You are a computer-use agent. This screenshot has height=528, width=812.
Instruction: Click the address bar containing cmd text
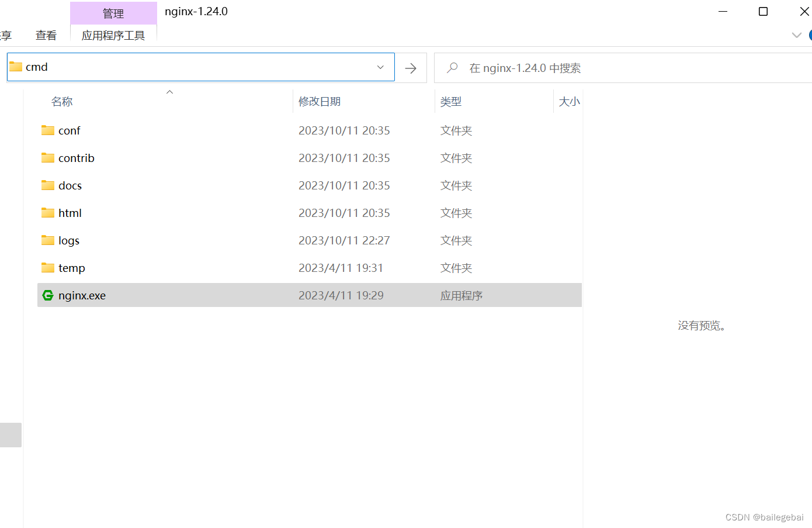tap(200, 67)
